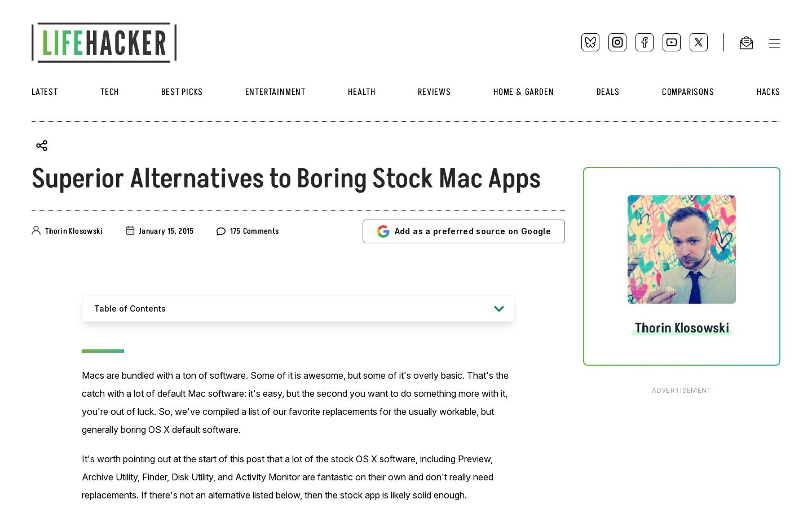Visit Lifehacker's Facebook page icon
This screenshot has width=812, height=508.
tap(645, 42)
